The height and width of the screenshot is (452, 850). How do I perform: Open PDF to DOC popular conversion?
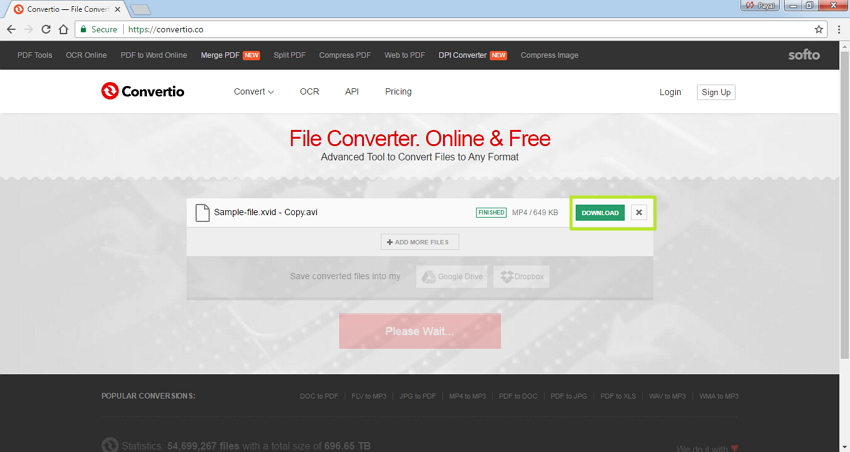(x=518, y=396)
